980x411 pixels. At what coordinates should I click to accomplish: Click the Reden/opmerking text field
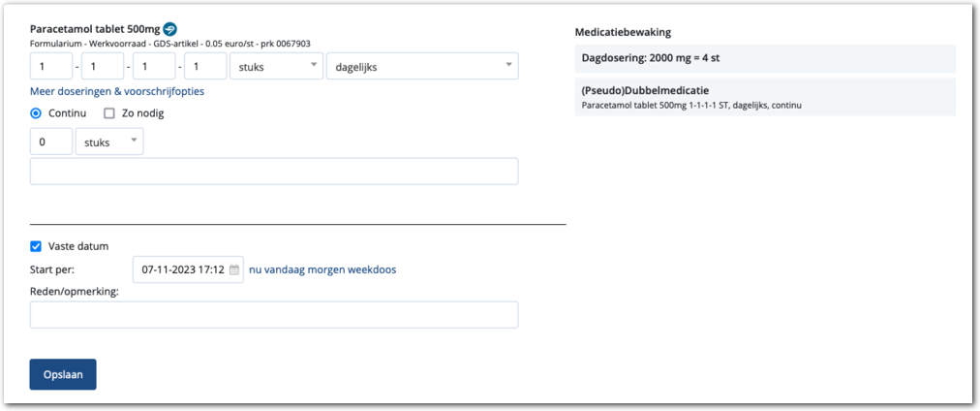274,315
